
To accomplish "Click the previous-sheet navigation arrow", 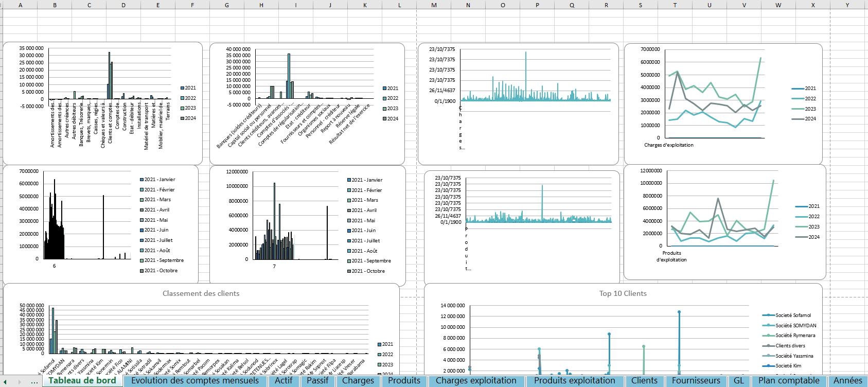I will tap(6, 381).
